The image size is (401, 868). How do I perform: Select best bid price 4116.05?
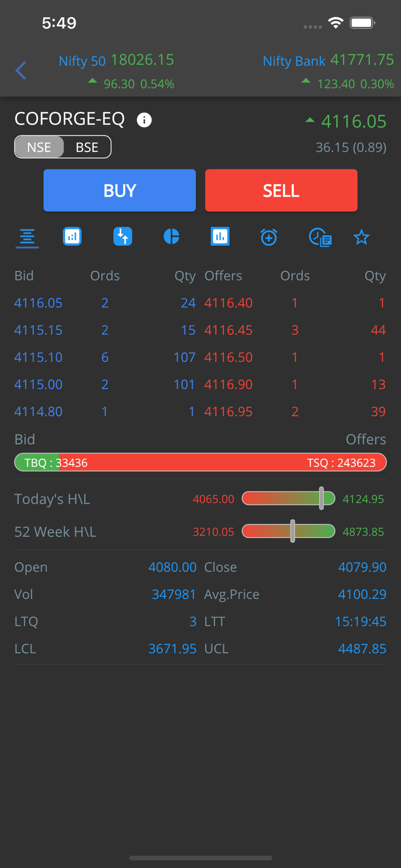[x=38, y=303]
